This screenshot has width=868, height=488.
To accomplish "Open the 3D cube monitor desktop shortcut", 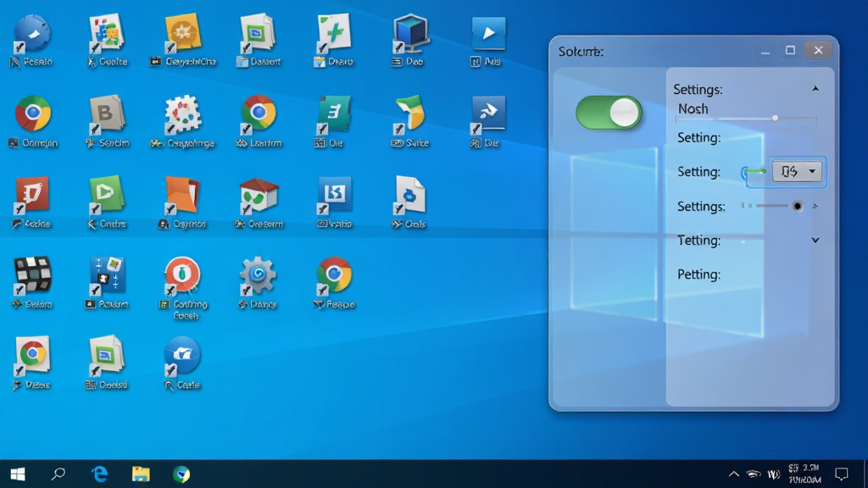I will pyautogui.click(x=410, y=33).
